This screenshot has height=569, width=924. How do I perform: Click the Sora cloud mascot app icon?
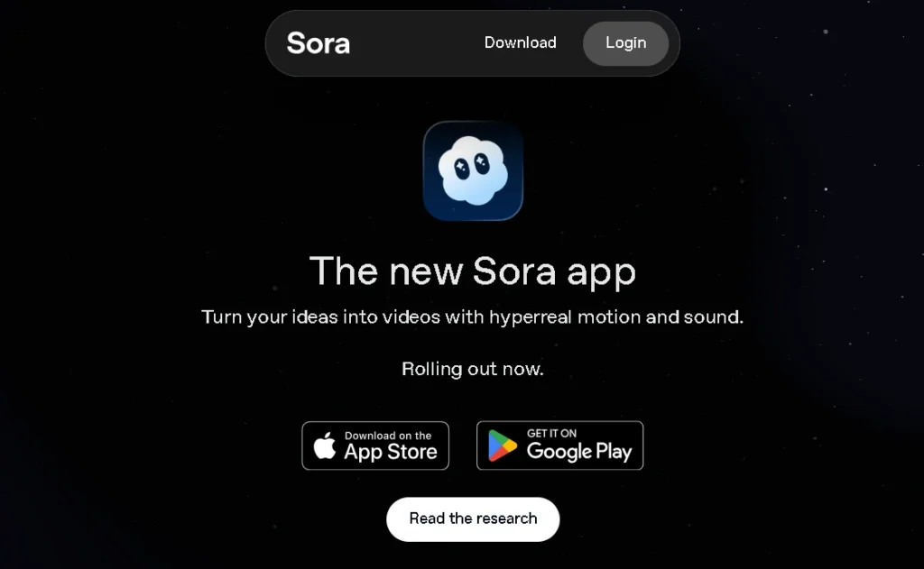point(473,170)
